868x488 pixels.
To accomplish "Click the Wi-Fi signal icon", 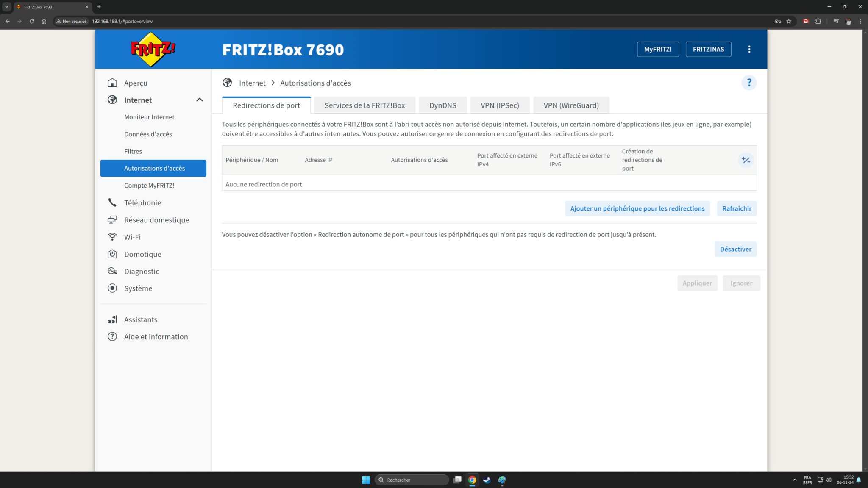I will coord(112,237).
